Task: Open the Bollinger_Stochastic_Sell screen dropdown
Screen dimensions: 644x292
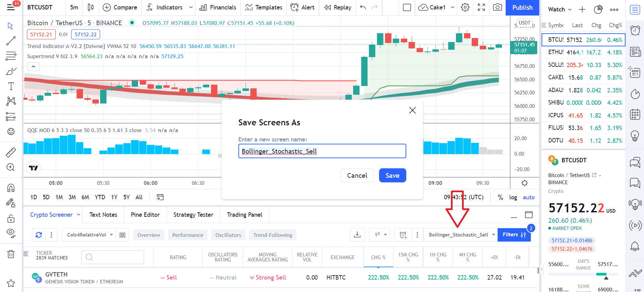Action: coord(461,235)
